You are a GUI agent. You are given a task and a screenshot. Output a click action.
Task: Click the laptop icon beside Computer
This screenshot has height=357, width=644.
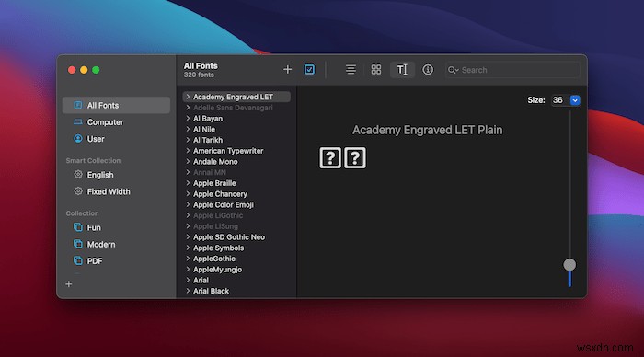coord(77,122)
